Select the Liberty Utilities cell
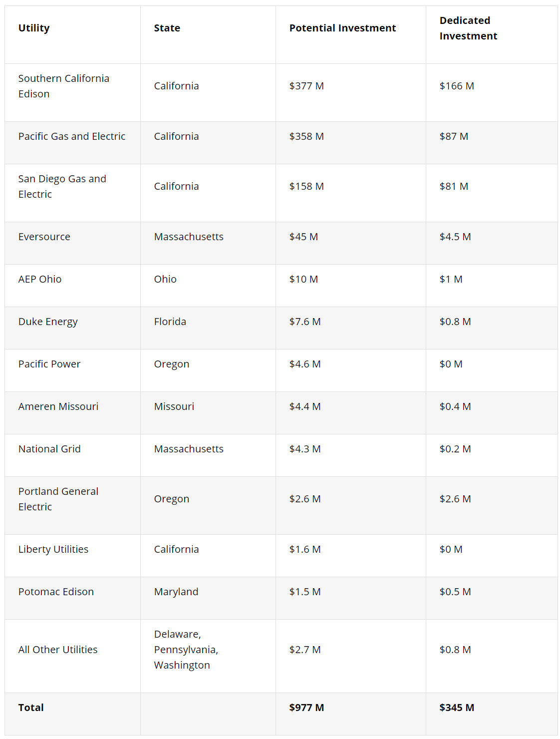The image size is (560, 739). (x=53, y=550)
